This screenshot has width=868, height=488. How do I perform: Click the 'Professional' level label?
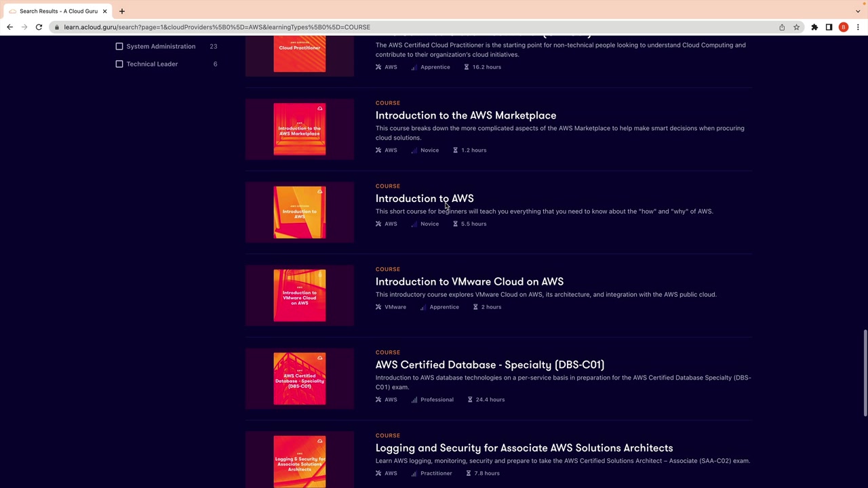pos(437,400)
